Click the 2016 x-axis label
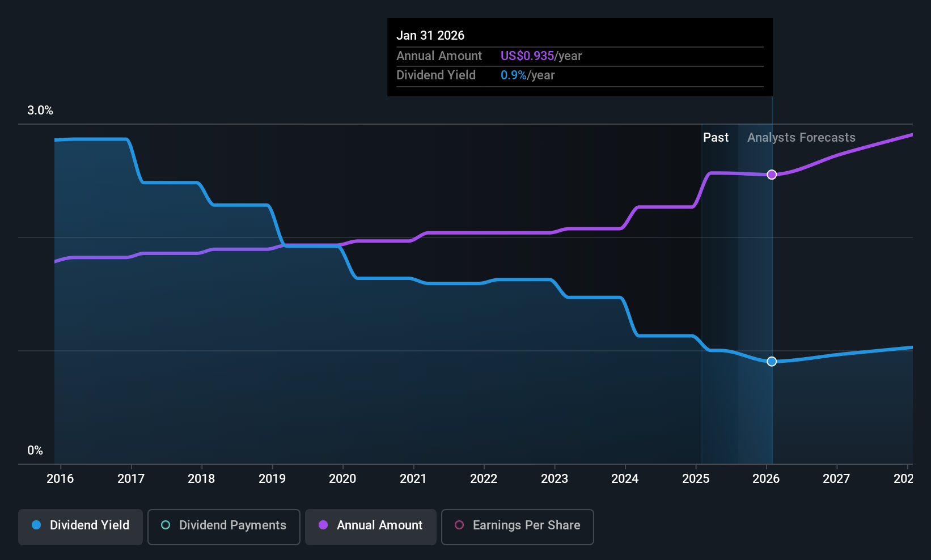931x560 pixels. pyautogui.click(x=60, y=479)
